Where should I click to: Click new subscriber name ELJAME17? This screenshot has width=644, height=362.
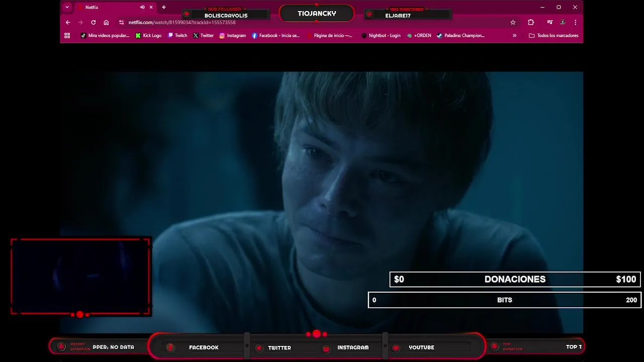[398, 16]
